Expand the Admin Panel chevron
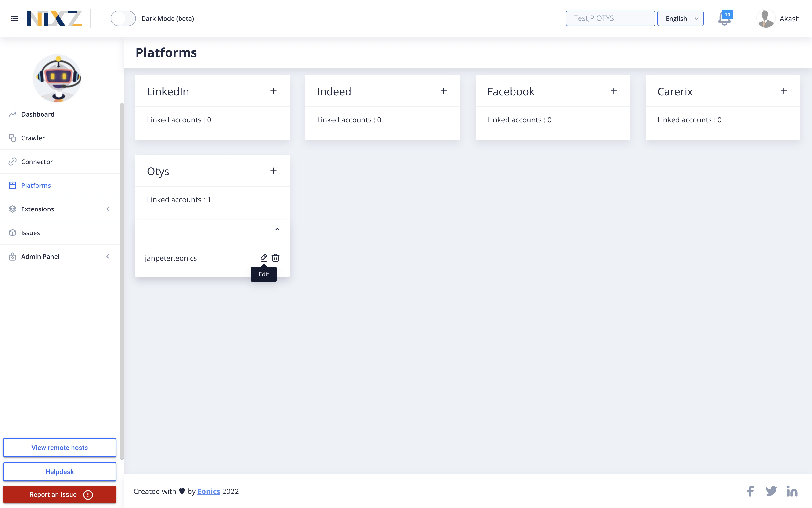This screenshot has width=812, height=508. pos(108,256)
